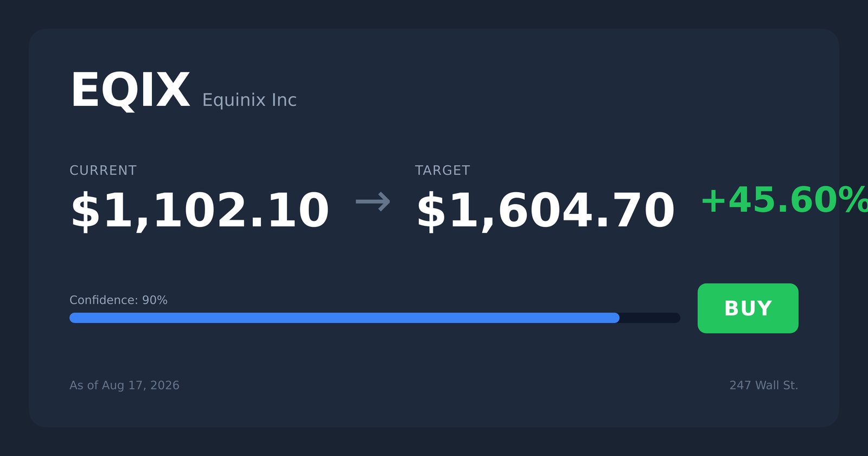Select the $1,604.70 target price
Screen dimensions: 868x456
[x=545, y=211]
